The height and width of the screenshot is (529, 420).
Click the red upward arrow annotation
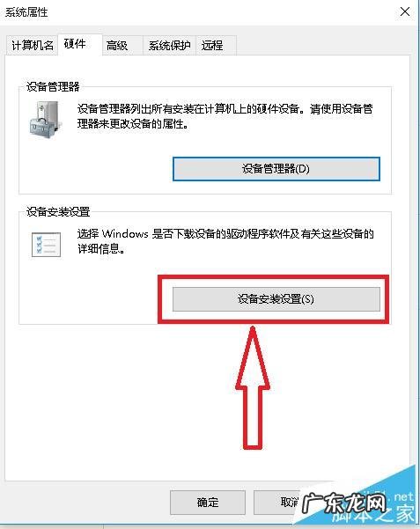(253, 387)
